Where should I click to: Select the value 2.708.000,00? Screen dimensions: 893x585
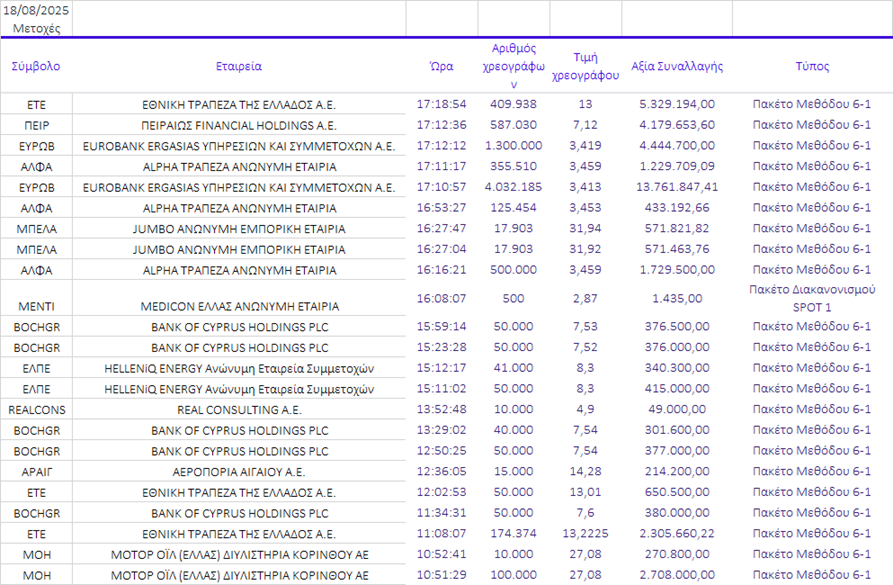(677, 575)
